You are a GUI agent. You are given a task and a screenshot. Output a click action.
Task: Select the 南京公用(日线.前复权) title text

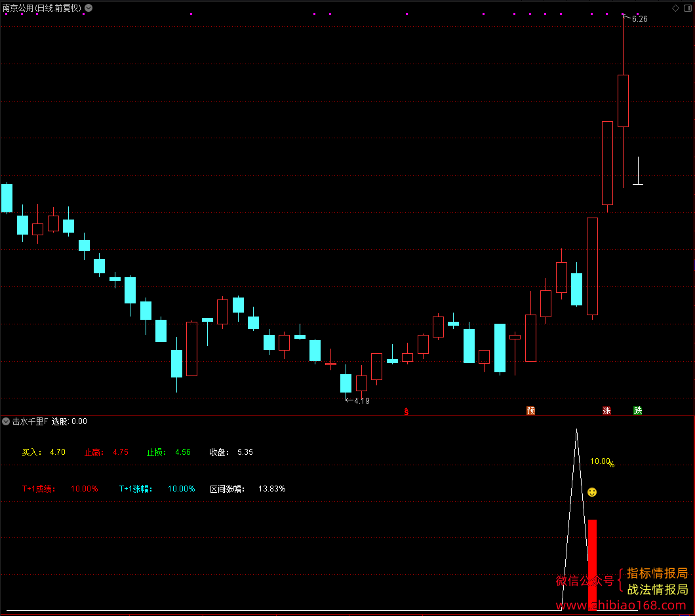tap(42, 8)
